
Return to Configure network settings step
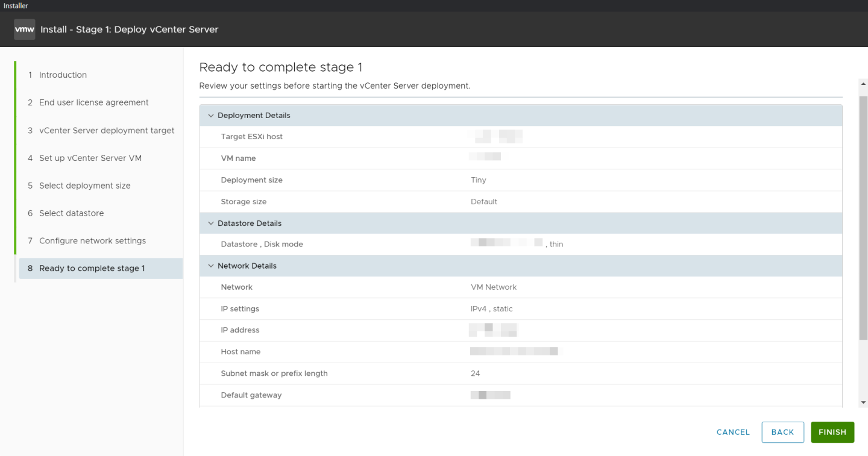(x=92, y=241)
